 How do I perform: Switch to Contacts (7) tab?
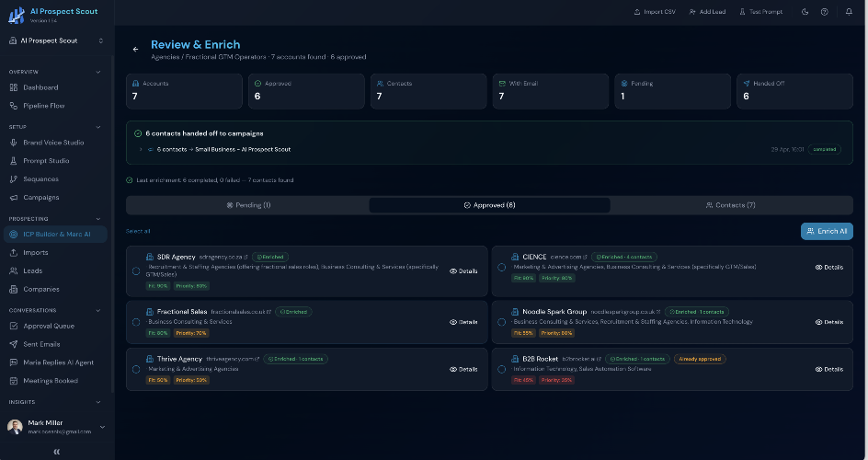point(731,205)
